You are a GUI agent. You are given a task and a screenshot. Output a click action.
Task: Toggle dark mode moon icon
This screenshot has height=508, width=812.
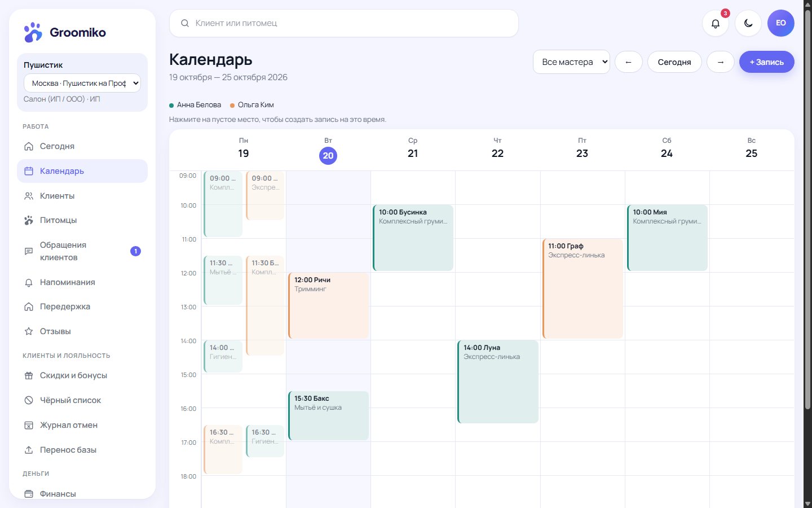(x=748, y=23)
